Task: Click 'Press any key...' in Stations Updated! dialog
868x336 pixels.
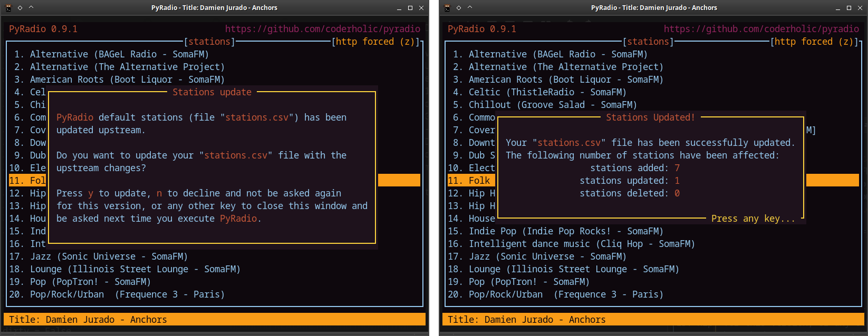Action: coord(753,219)
